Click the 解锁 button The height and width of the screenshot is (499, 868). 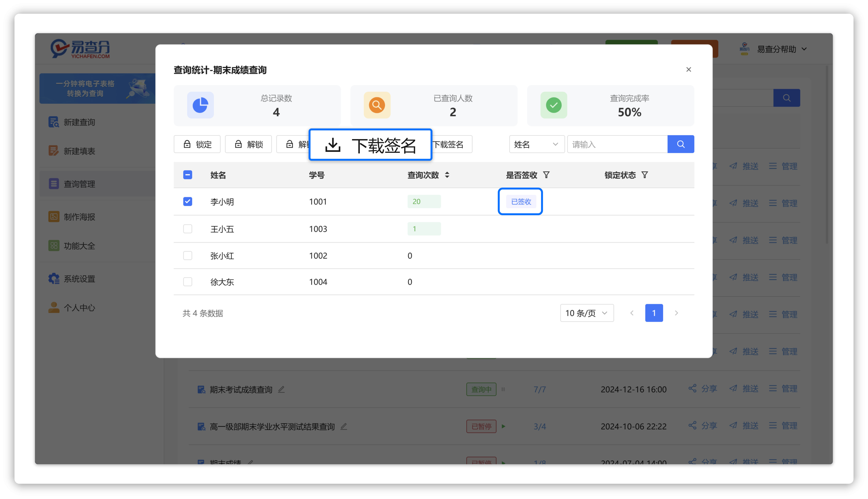248,144
